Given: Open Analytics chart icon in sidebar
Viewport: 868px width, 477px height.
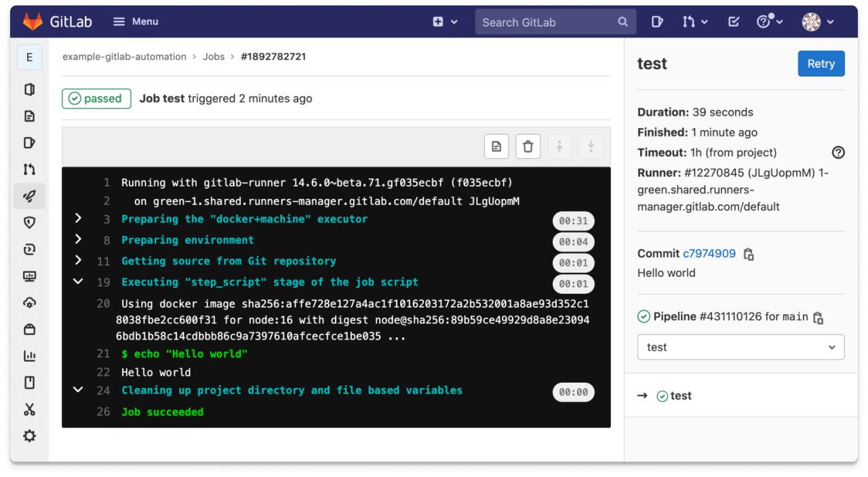Looking at the screenshot, I should click(29, 356).
